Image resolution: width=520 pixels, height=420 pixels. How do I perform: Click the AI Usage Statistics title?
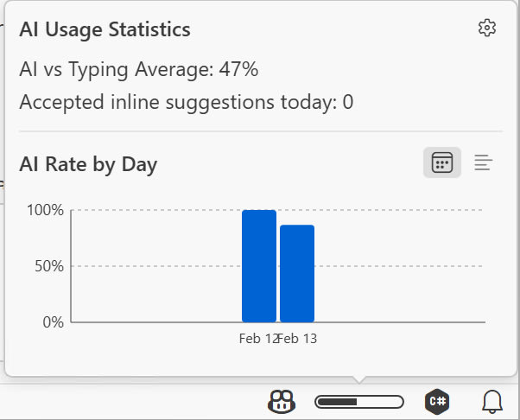(105, 29)
